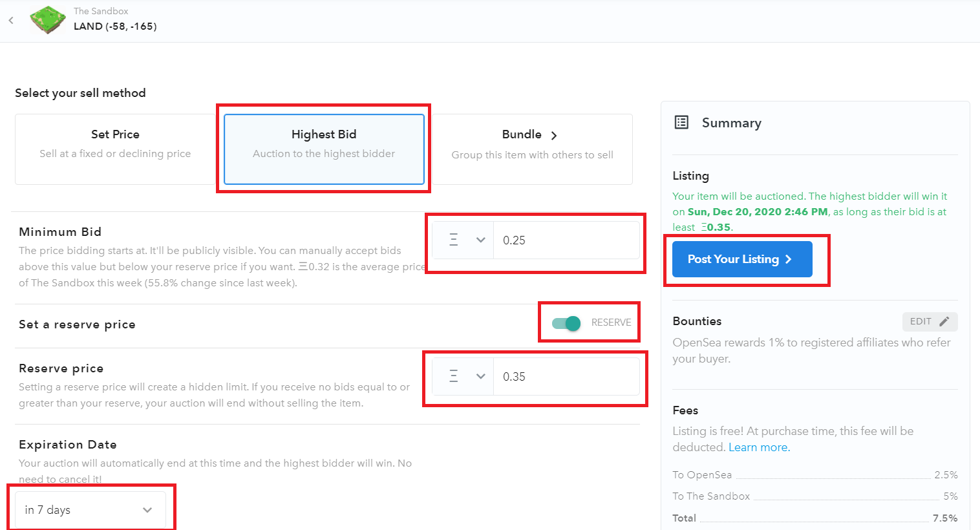This screenshot has height=530, width=980.
Task: Choose the Bundle sell method
Action: (x=532, y=149)
